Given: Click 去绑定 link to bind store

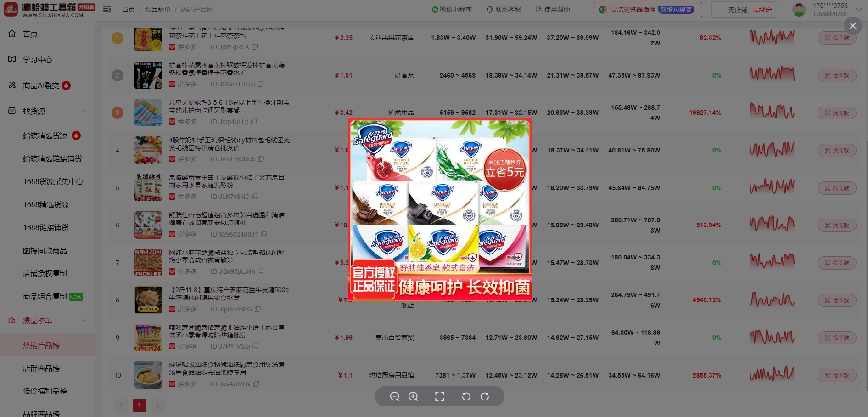Looking at the screenshot, I should (762, 10).
